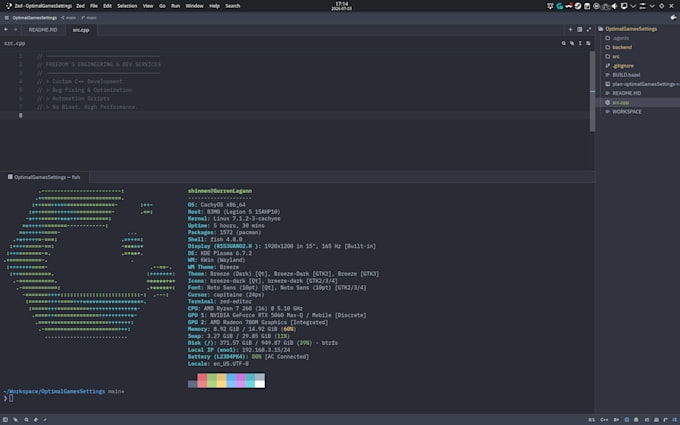Focus the terminal prompt after main
The image size is (680, 425).
11,398
